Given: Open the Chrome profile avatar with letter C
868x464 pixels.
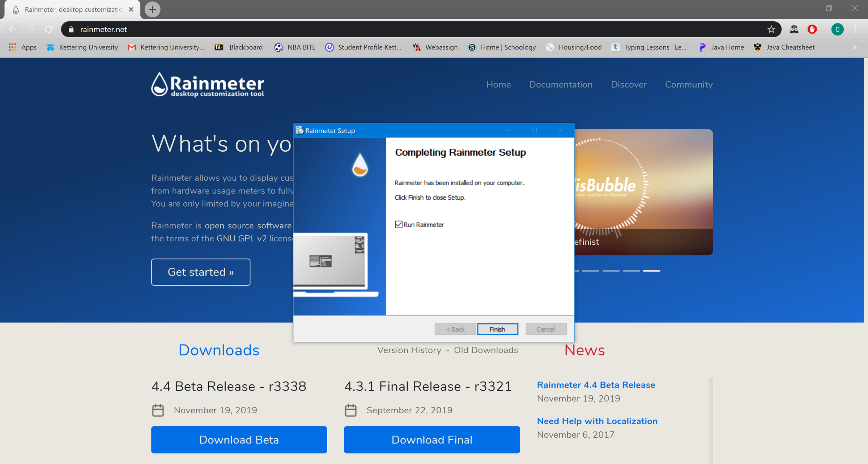Looking at the screenshot, I should (837, 29).
